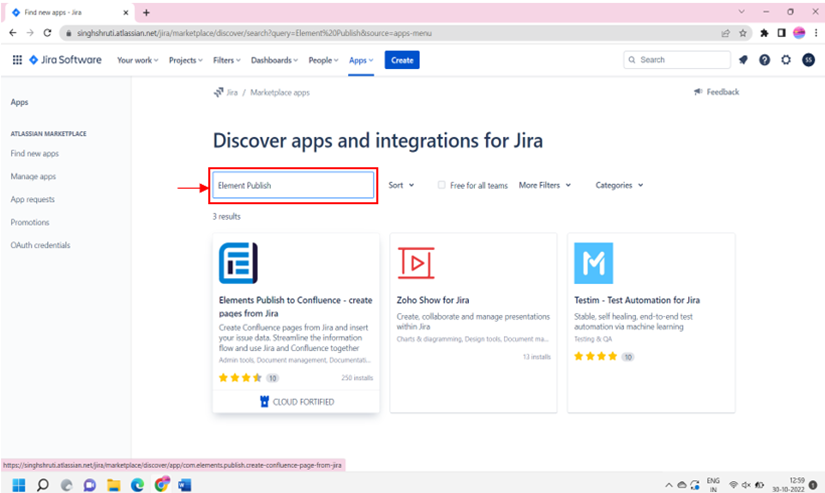Click the Zoho Show for Jira logo
Viewport: 825px width, 493px height.
(415, 263)
